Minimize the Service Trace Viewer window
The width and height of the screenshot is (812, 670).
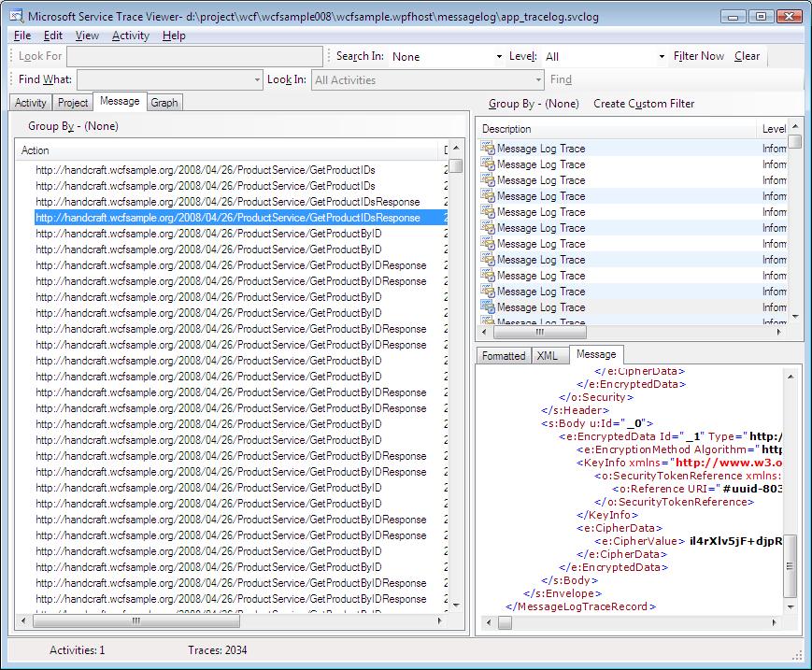(734, 17)
